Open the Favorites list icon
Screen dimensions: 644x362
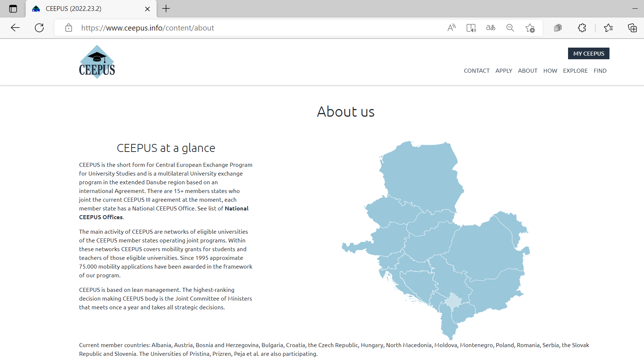[x=608, y=28]
